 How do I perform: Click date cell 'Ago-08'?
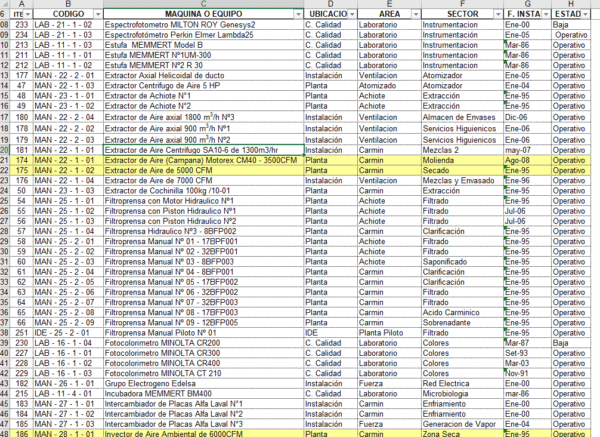(x=527, y=160)
